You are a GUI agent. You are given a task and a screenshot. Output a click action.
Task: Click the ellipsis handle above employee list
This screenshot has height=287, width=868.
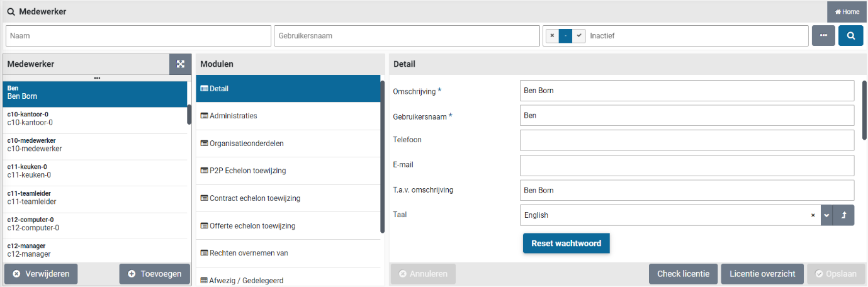pos(97,78)
